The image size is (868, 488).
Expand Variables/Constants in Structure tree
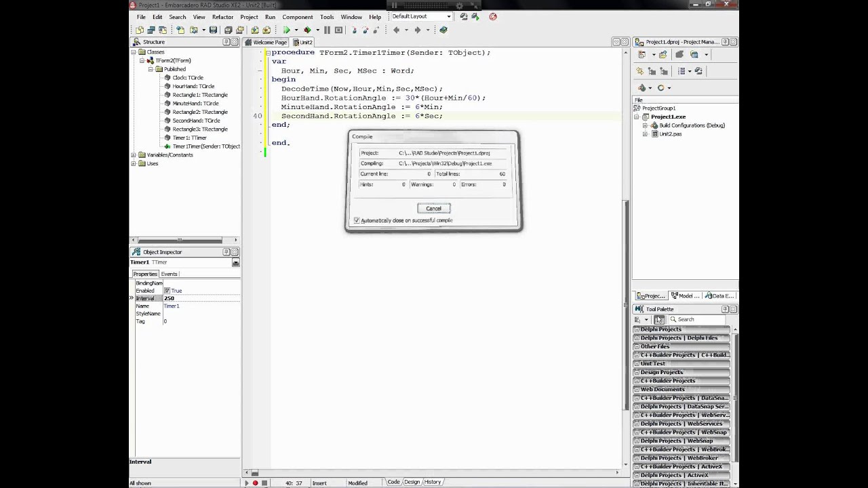134,155
